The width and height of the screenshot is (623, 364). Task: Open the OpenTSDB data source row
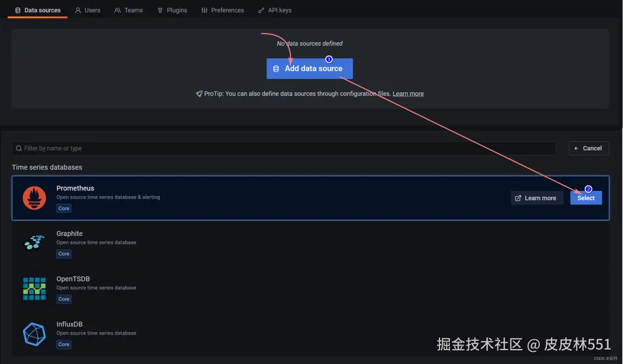(310, 288)
